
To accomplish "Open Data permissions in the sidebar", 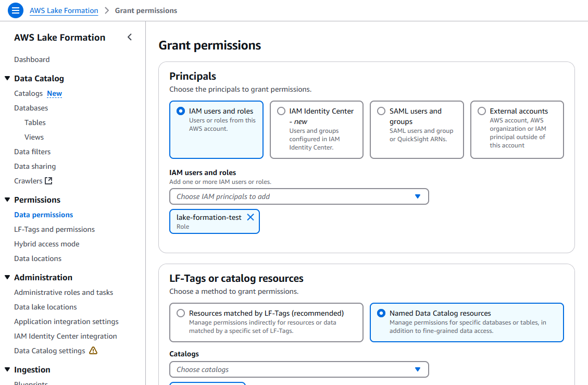I will (x=44, y=215).
